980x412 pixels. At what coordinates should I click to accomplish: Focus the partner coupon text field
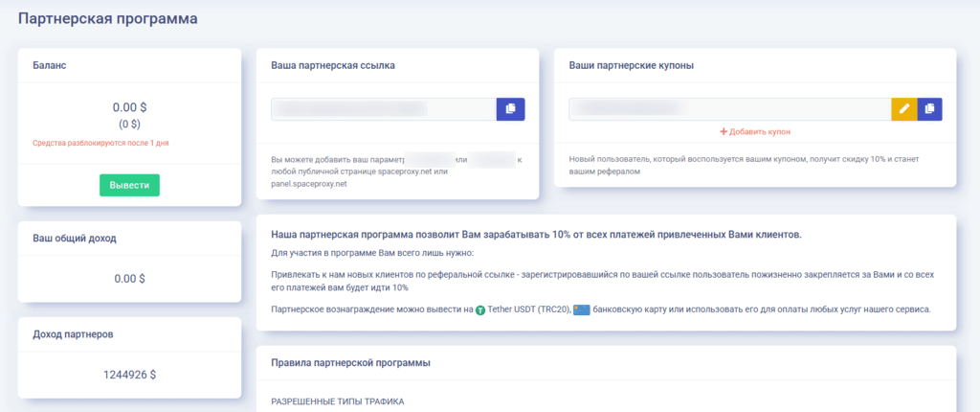(729, 109)
